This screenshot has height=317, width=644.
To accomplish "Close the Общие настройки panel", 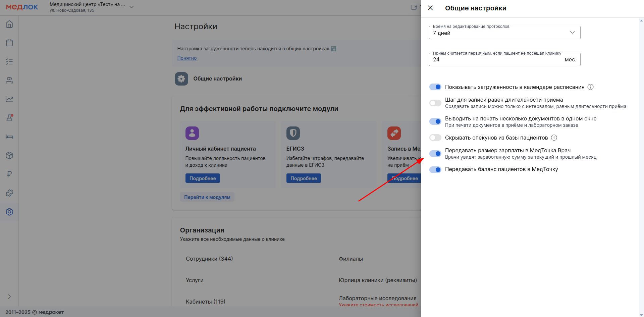I will [430, 8].
